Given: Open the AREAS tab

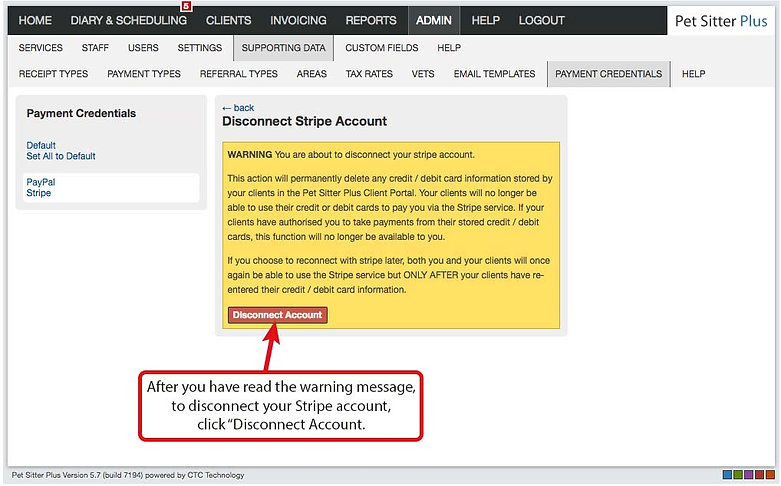Looking at the screenshot, I should pyautogui.click(x=312, y=74).
